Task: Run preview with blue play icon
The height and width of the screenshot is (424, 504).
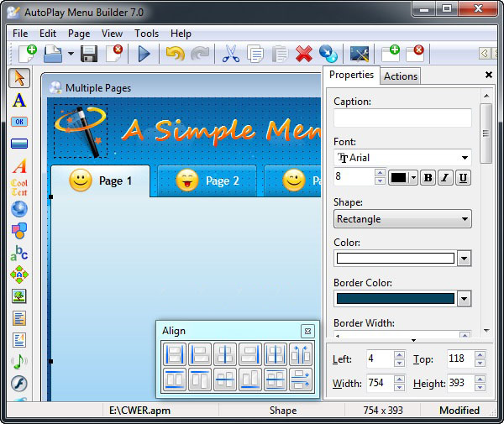Action: [x=144, y=54]
